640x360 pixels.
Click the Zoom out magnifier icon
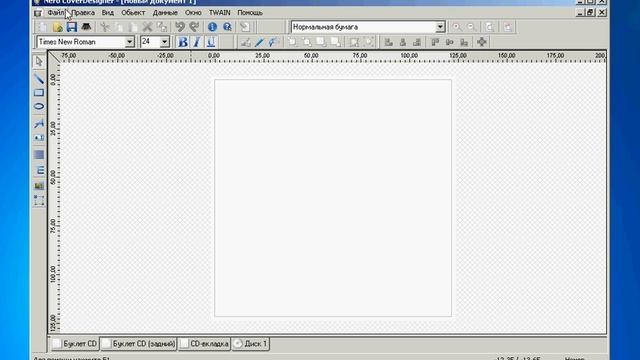[x=471, y=27]
